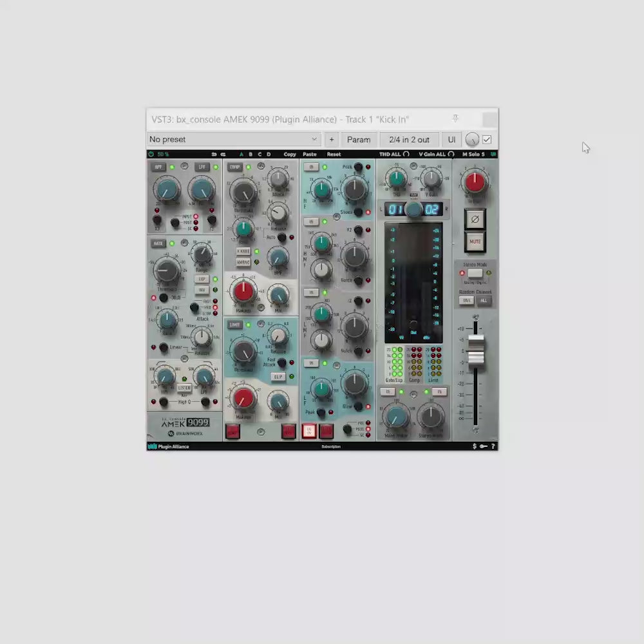Click the ONE random channel button
Viewport: 644px width, 644px height.
[x=466, y=301]
